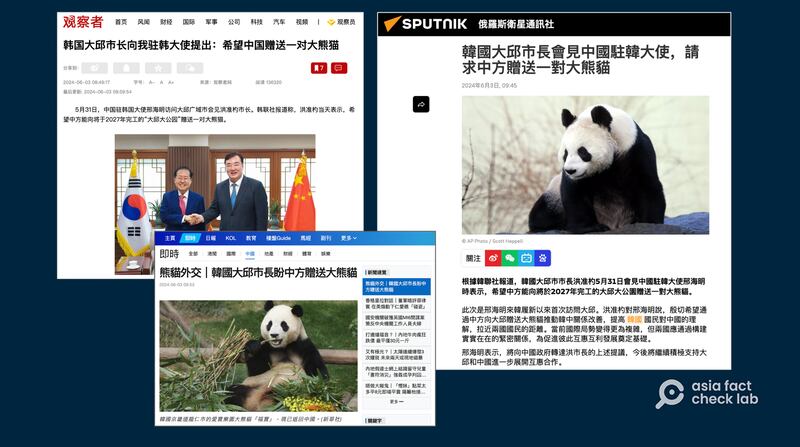The height and width of the screenshot is (447, 800).
Task: Select the 娛樂 sub-tab under 即時
Action: pyautogui.click(x=326, y=254)
